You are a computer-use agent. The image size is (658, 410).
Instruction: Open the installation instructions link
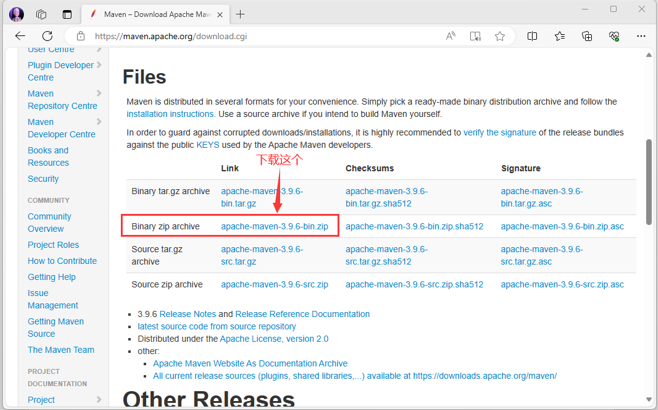[171, 114]
